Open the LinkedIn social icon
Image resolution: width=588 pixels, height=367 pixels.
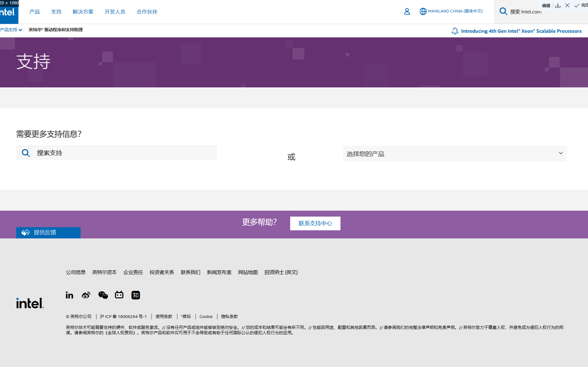click(x=69, y=295)
